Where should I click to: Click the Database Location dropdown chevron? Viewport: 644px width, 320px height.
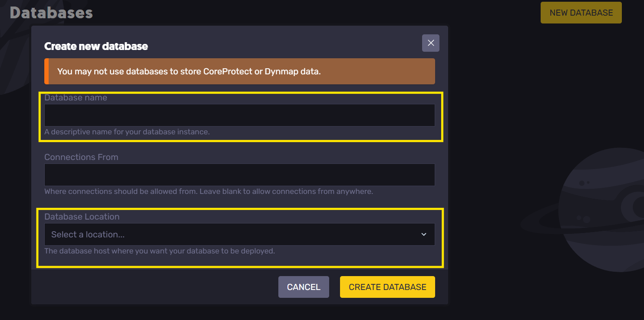(424, 234)
